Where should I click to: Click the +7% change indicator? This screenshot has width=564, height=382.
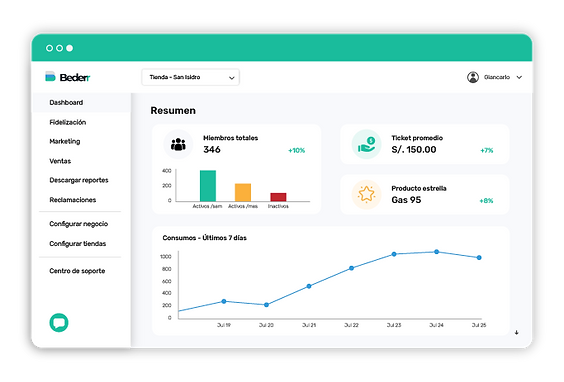pos(487,150)
